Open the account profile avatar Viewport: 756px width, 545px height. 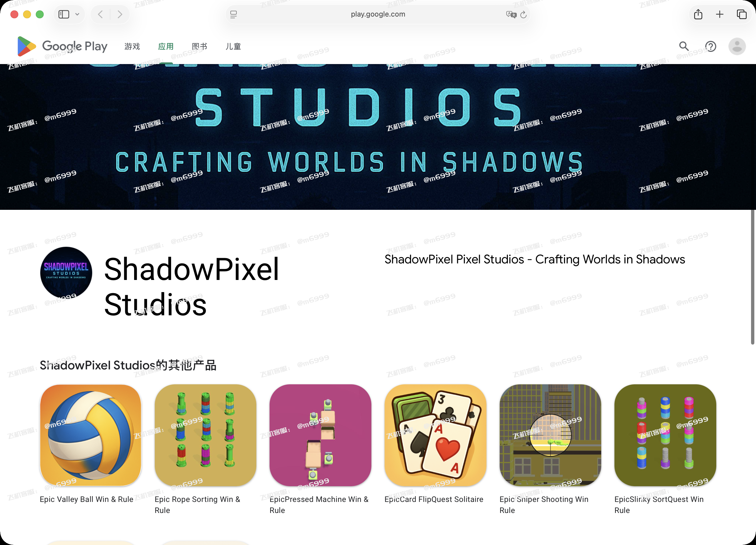737,46
